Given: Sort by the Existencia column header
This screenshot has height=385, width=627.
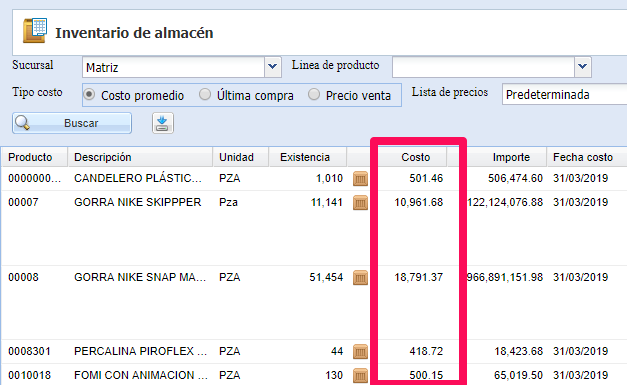Looking at the screenshot, I should pyautogui.click(x=308, y=157).
